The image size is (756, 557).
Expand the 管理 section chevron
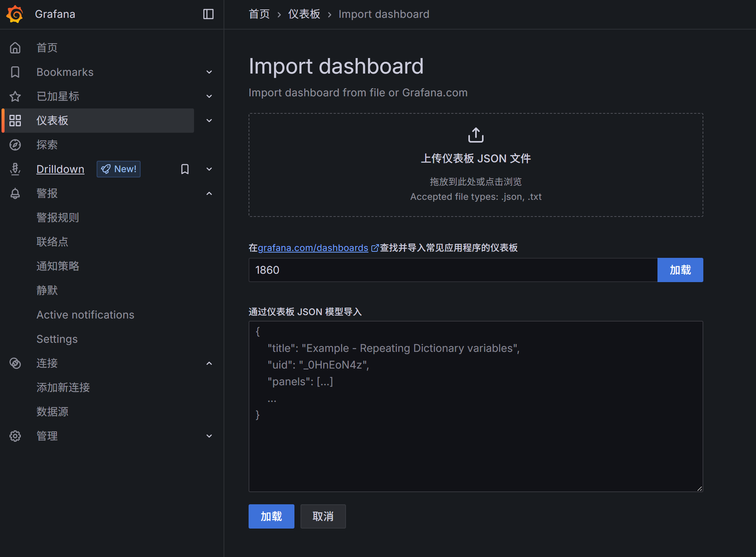tap(209, 436)
